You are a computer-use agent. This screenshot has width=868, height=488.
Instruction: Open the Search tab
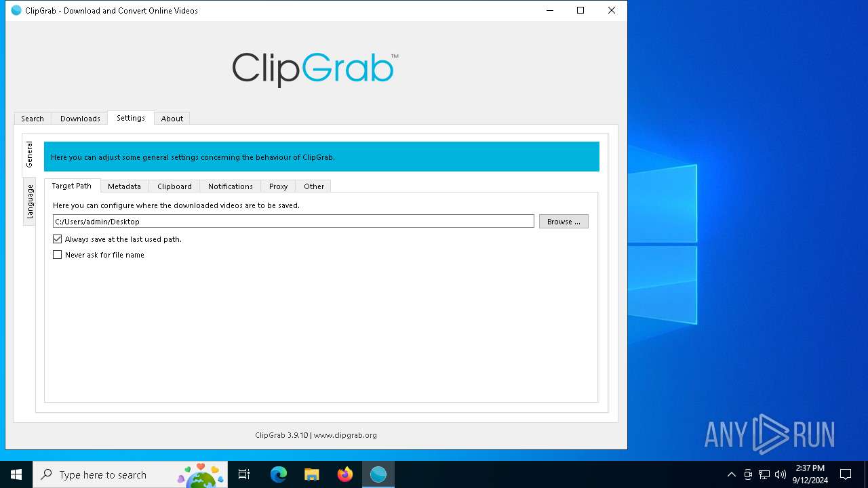tap(33, 119)
